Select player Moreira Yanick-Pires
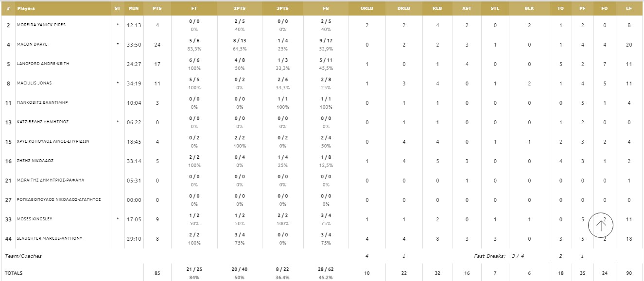This screenshot has width=644, height=281. [41, 25]
